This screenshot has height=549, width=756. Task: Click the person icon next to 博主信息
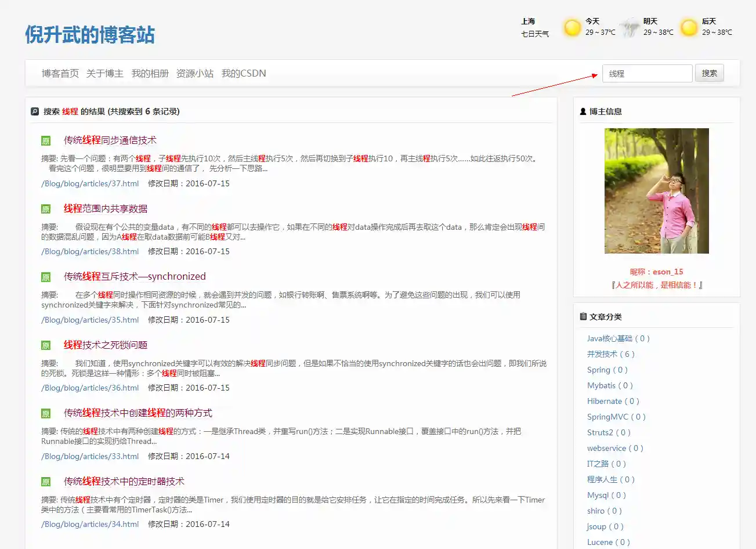click(582, 111)
